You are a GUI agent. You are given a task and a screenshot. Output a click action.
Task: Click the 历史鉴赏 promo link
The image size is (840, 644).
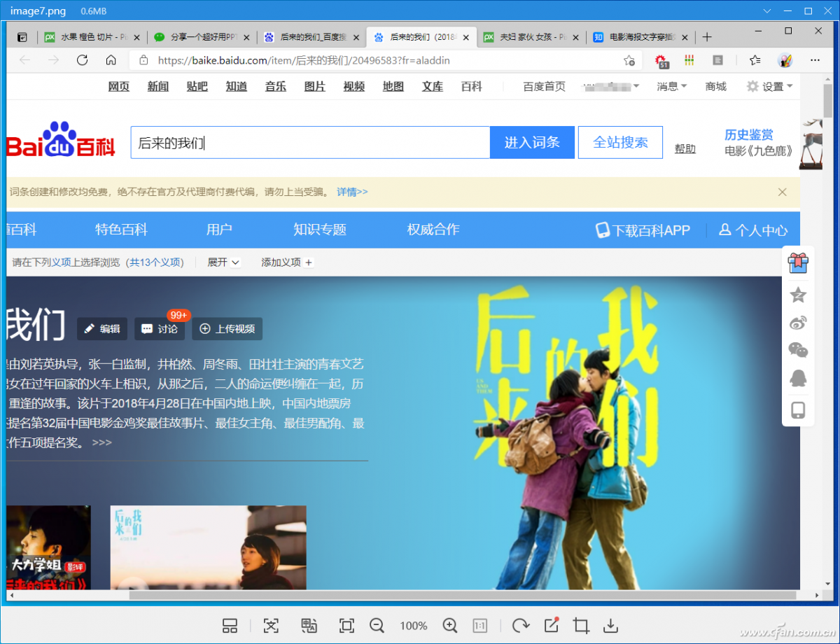point(749,134)
